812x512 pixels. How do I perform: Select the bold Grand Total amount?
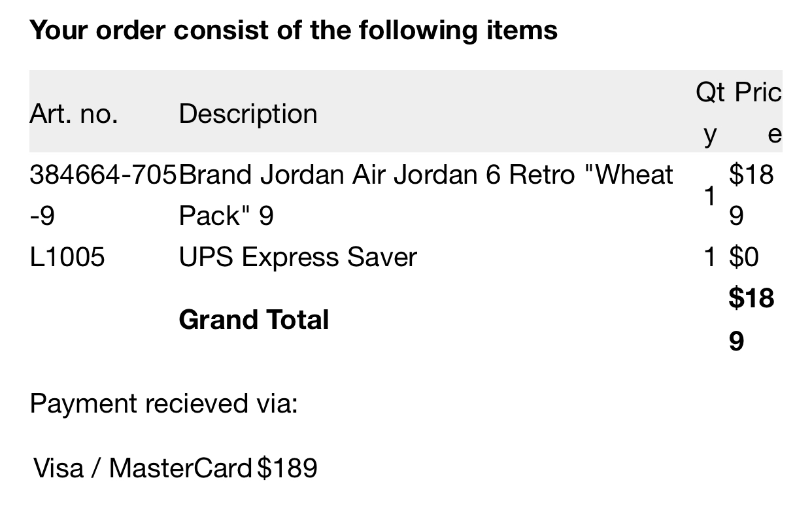click(x=752, y=320)
